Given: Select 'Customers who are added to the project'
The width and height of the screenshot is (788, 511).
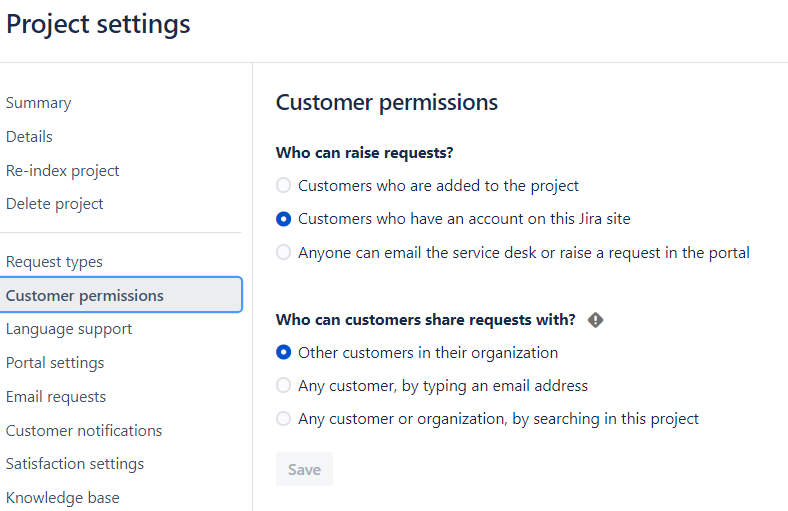Looking at the screenshot, I should [x=284, y=185].
